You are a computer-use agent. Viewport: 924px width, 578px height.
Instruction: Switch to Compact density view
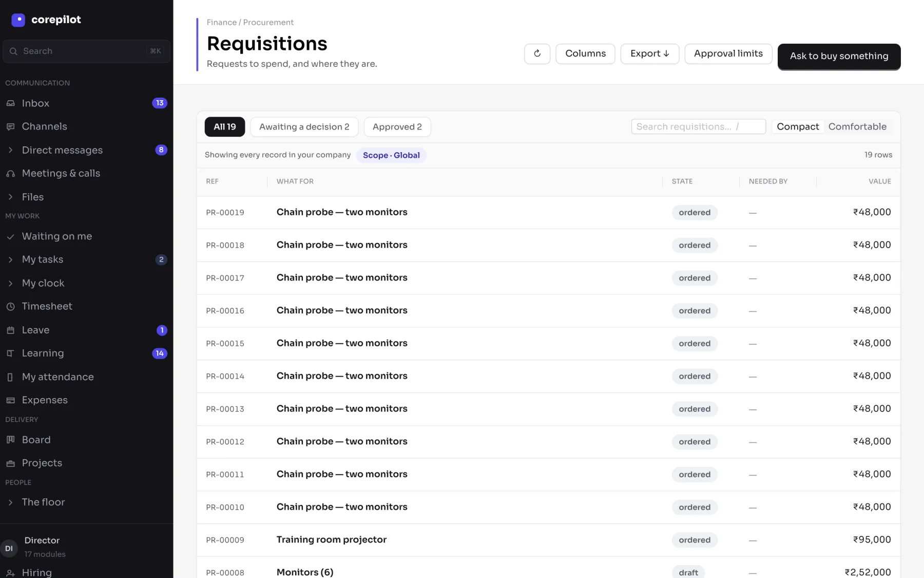tap(798, 126)
